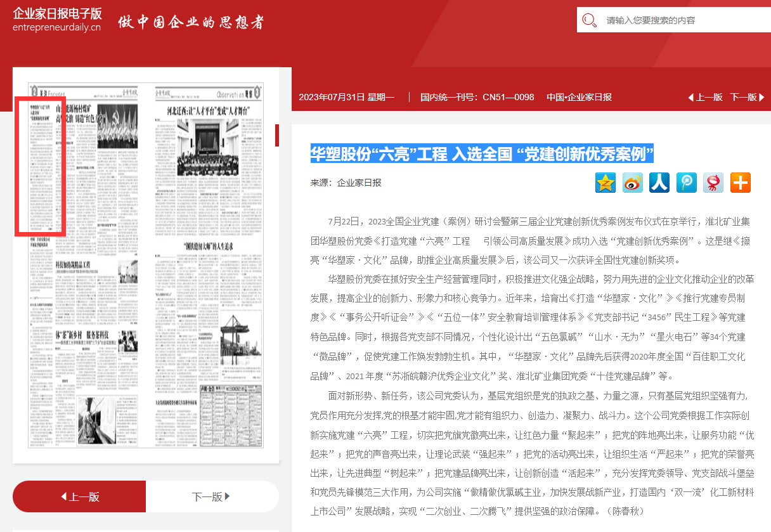Click the red NetEase Weibo share icon
The height and width of the screenshot is (532, 771).
coord(713,183)
